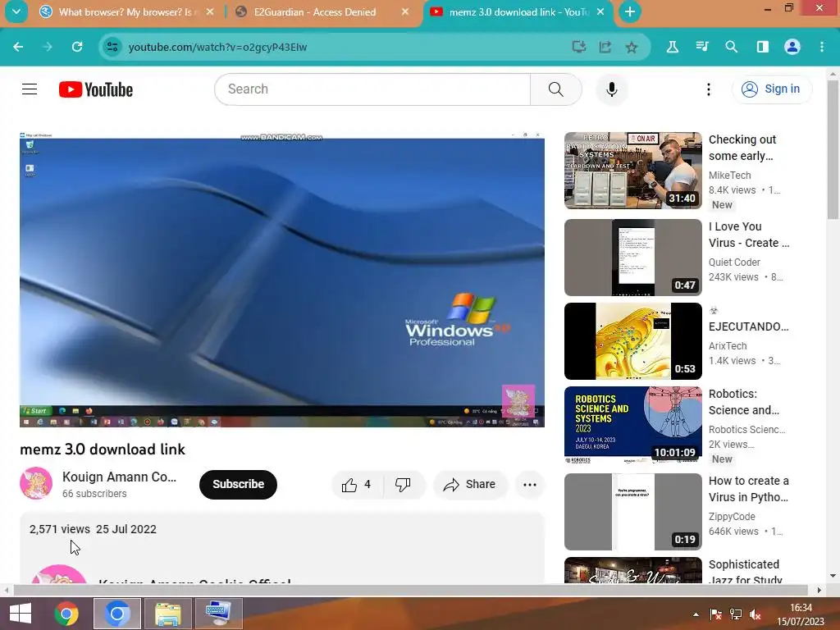Go back to previous page
The height and width of the screenshot is (630, 840).
pos(18,47)
